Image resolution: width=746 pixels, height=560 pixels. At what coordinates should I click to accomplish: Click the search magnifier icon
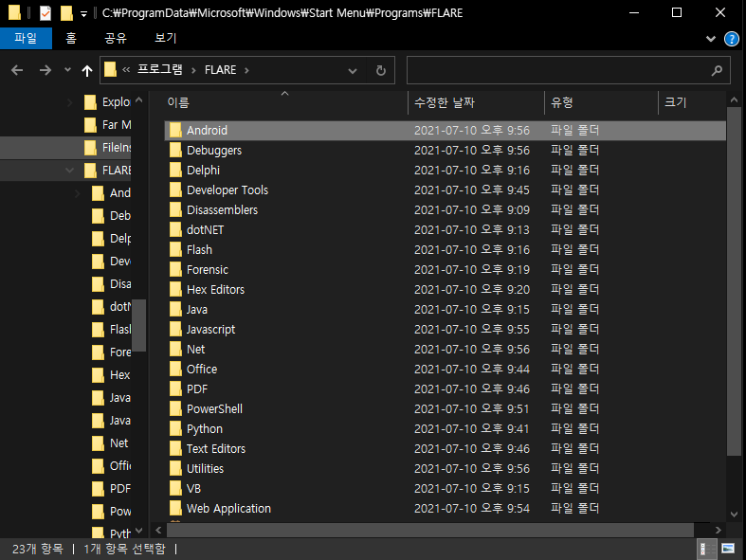pos(717,70)
